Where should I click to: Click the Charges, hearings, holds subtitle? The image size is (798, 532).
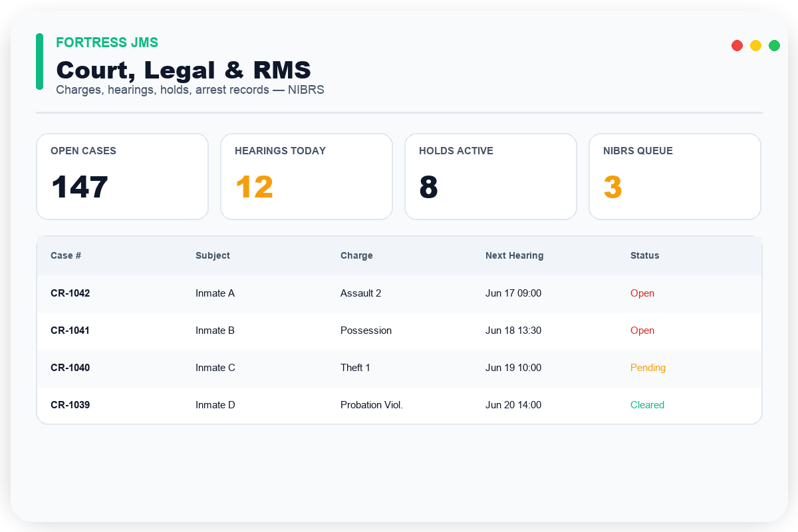pos(190,90)
